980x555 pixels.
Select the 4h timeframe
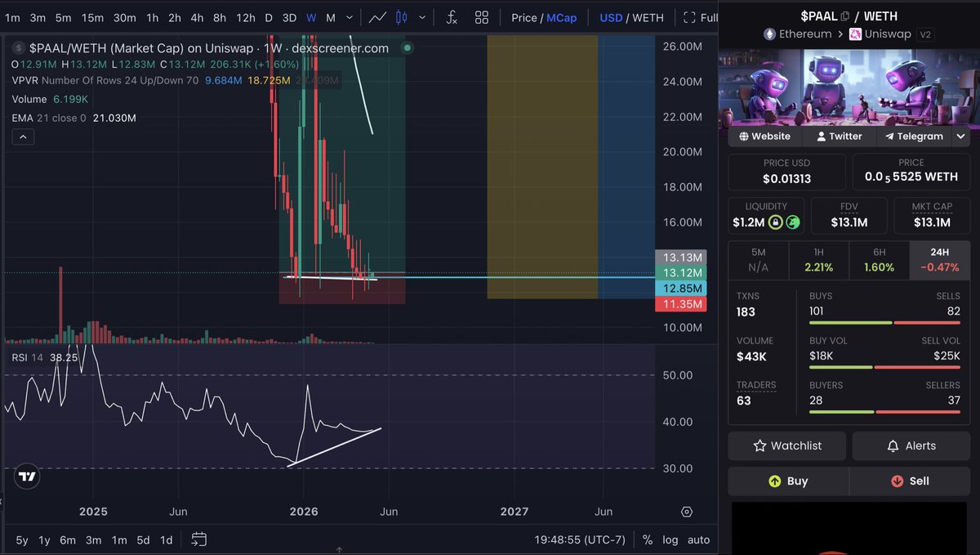pos(197,17)
